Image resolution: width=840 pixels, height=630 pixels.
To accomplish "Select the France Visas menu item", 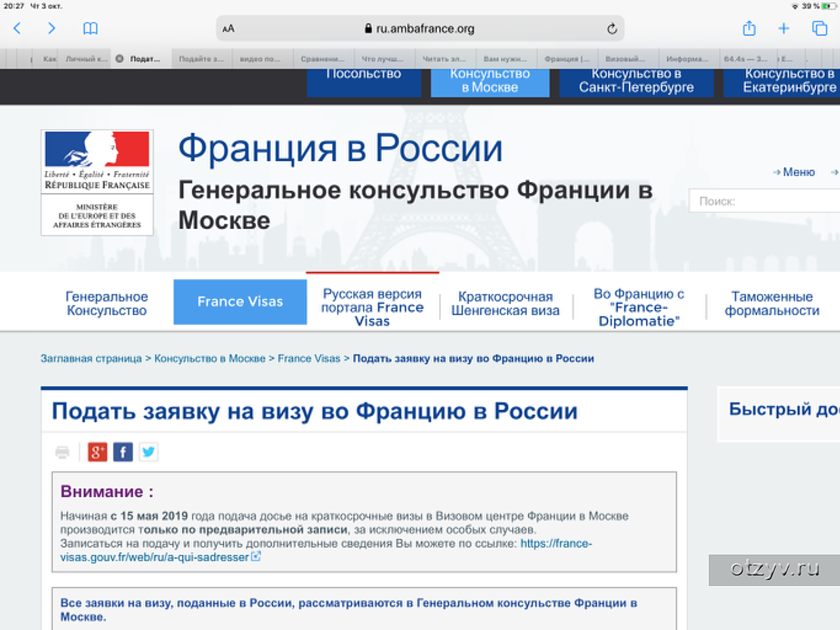I will [x=240, y=302].
